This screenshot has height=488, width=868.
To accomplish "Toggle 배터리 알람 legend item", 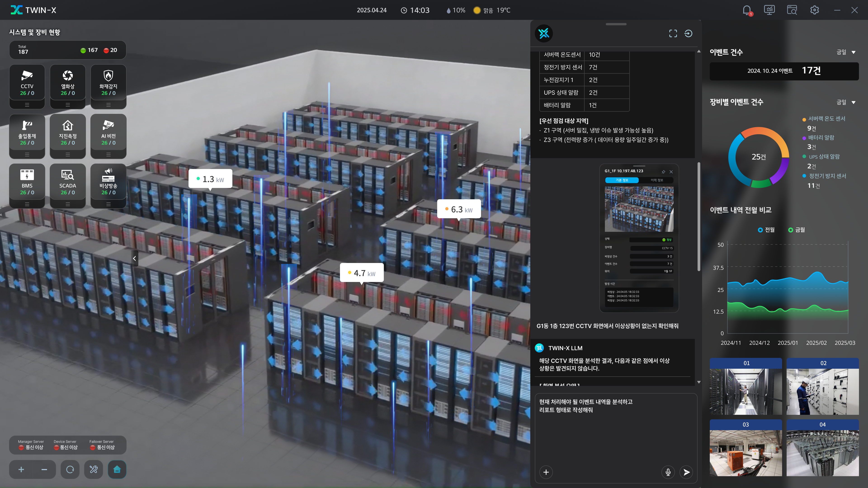I will 818,137.
